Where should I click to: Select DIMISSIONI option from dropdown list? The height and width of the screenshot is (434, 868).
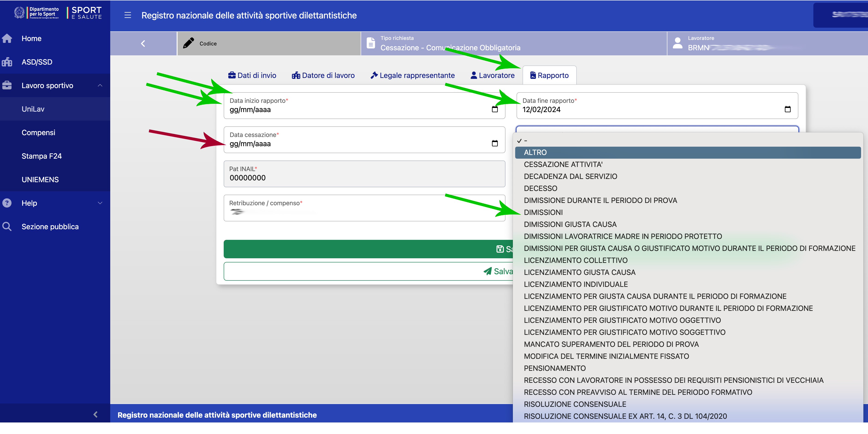click(x=543, y=212)
